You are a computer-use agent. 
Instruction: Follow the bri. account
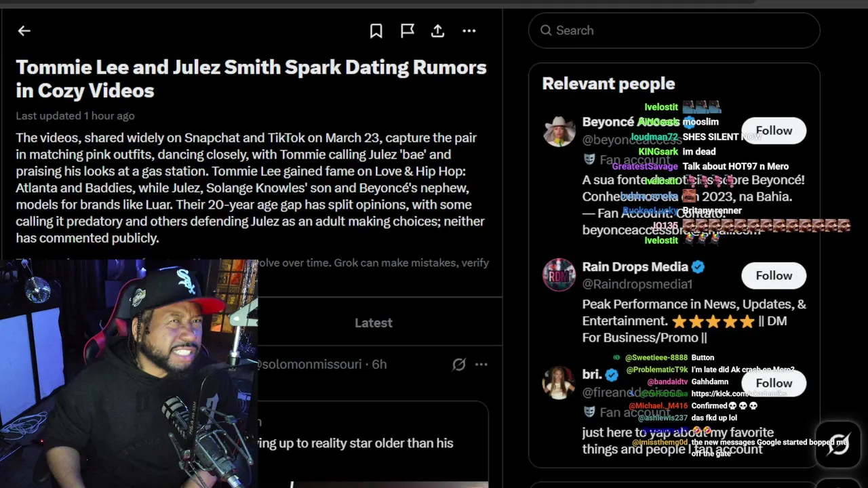774,383
